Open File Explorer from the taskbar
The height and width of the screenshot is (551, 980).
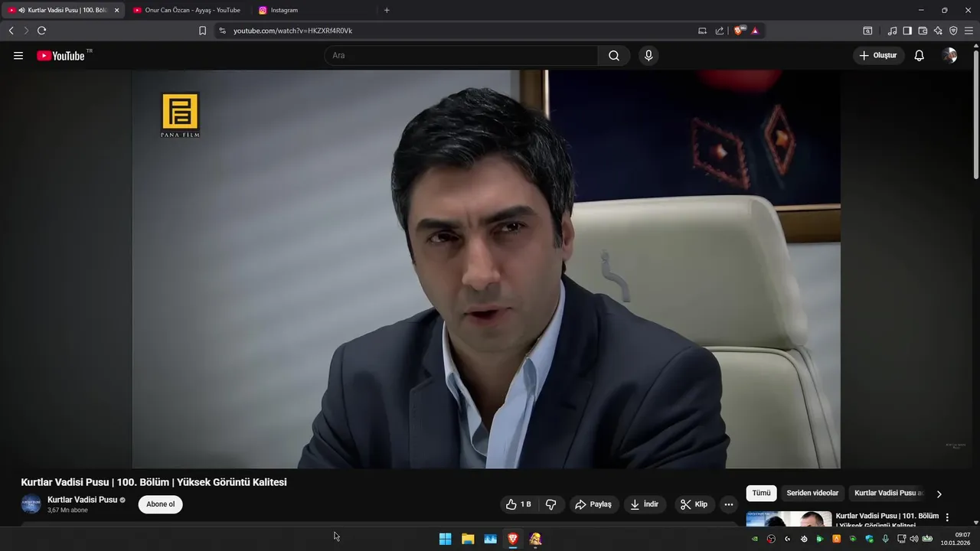468,539
